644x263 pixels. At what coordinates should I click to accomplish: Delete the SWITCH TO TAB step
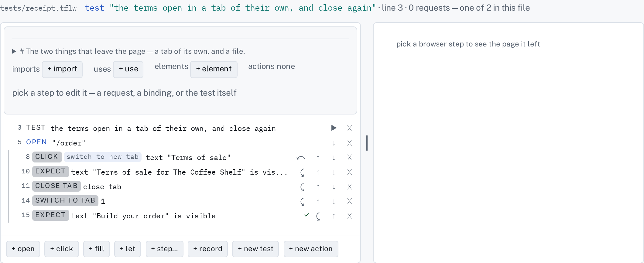pyautogui.click(x=350, y=201)
